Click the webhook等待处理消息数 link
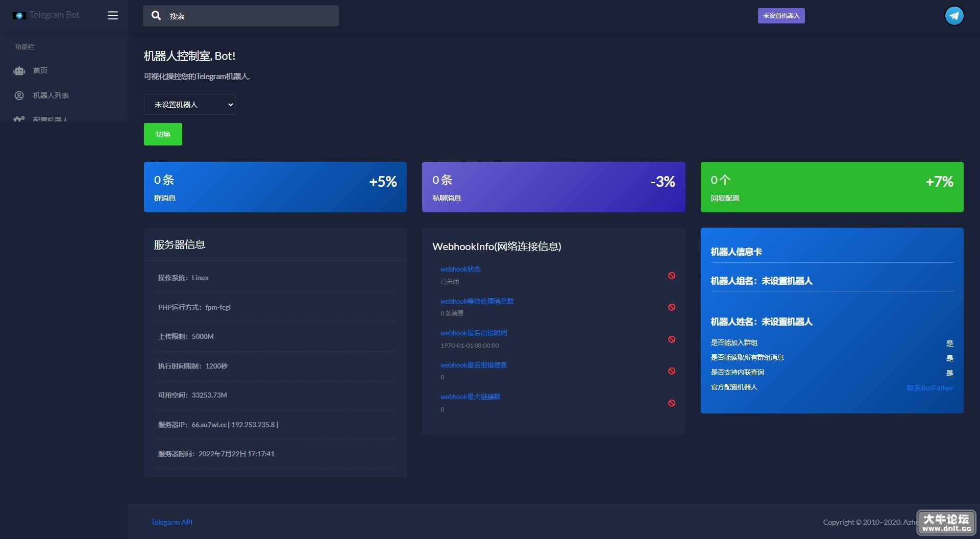This screenshot has height=539, width=980. (477, 301)
